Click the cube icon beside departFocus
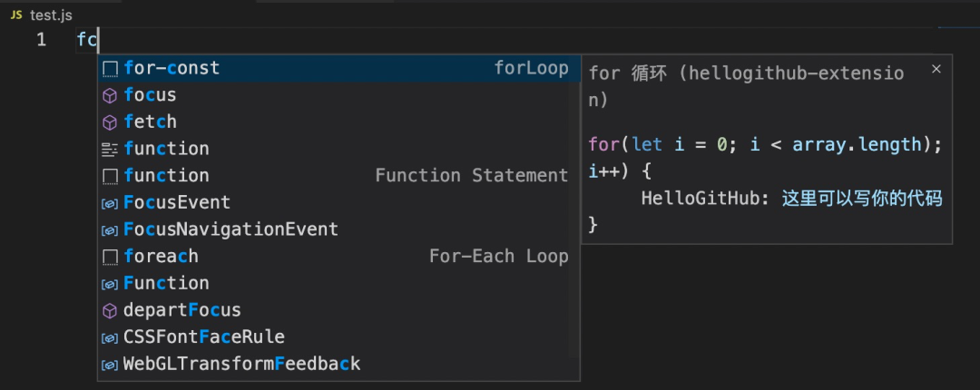 point(110,311)
